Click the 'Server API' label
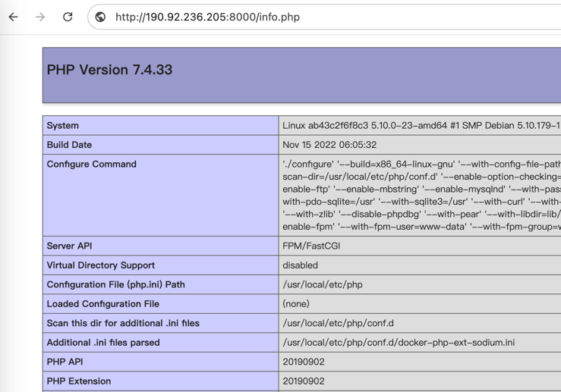The width and height of the screenshot is (561, 392). [69, 246]
